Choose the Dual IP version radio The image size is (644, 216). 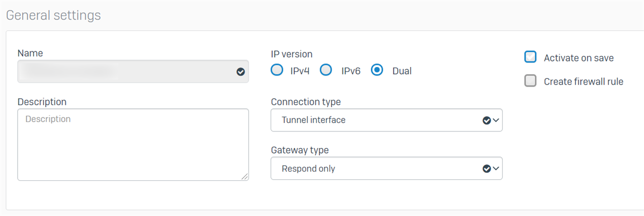pos(377,70)
